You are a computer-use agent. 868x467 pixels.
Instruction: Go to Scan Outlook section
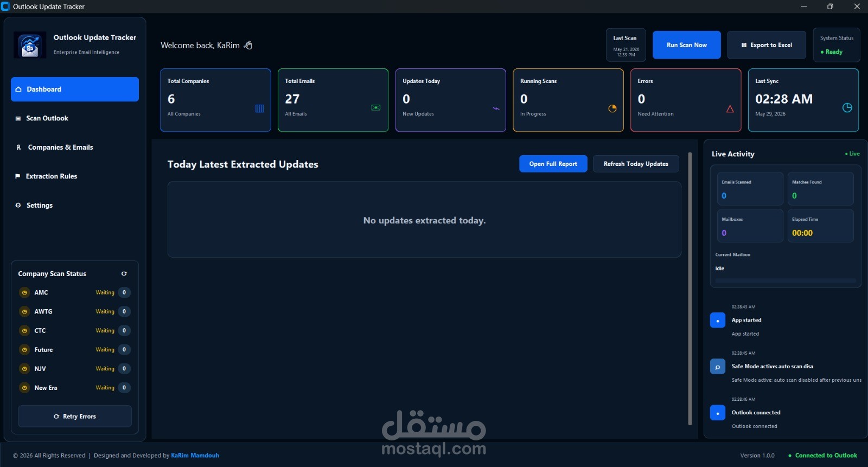tap(75, 118)
